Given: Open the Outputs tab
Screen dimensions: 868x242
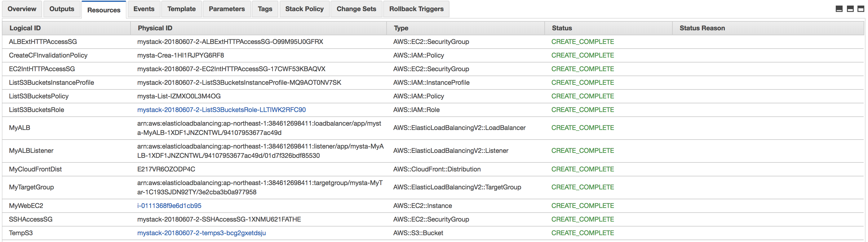Looking at the screenshot, I should 62,9.
